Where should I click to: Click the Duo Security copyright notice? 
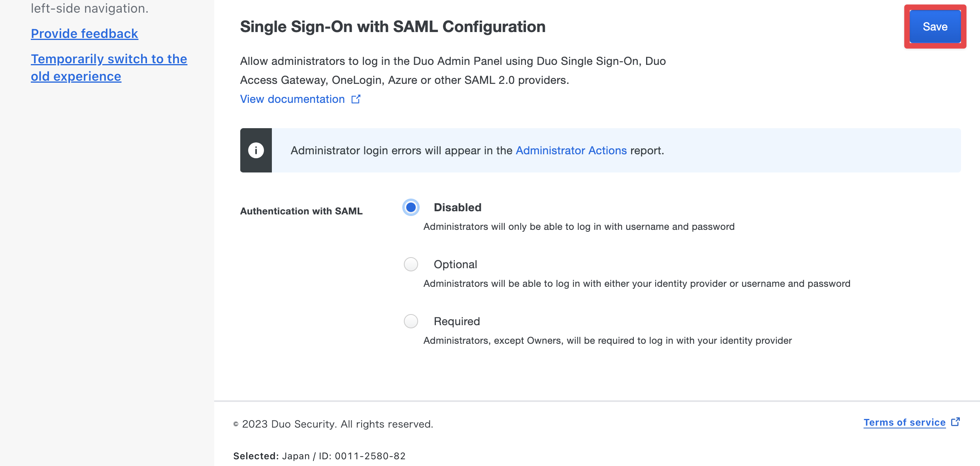333,424
